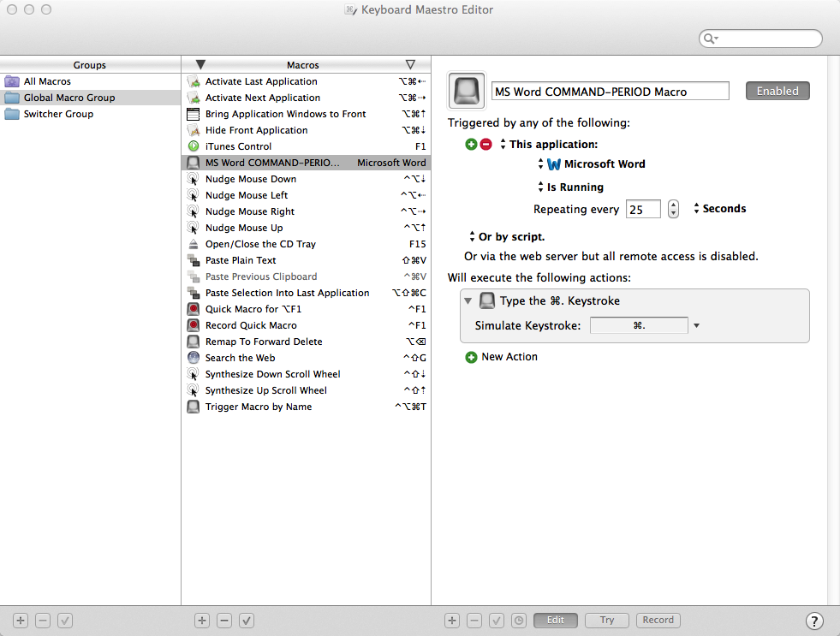The height and width of the screenshot is (636, 840).
Task: Select the Global Macro Group
Action: pos(90,98)
